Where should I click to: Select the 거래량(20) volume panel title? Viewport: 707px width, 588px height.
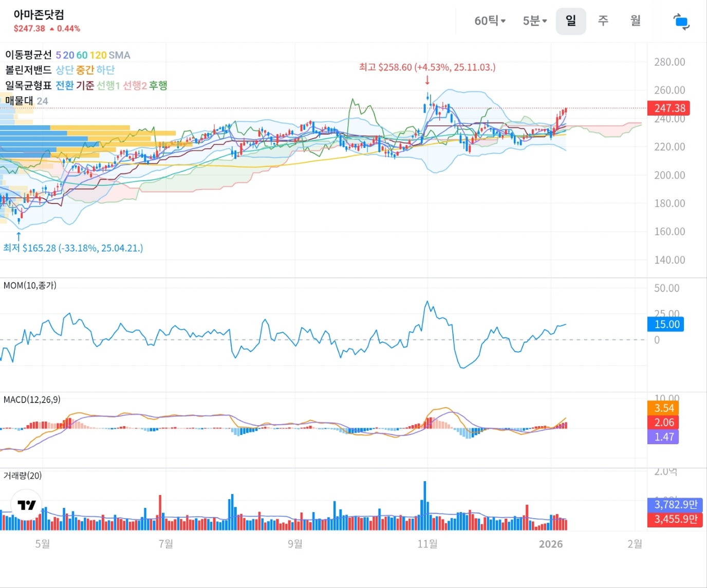click(23, 476)
